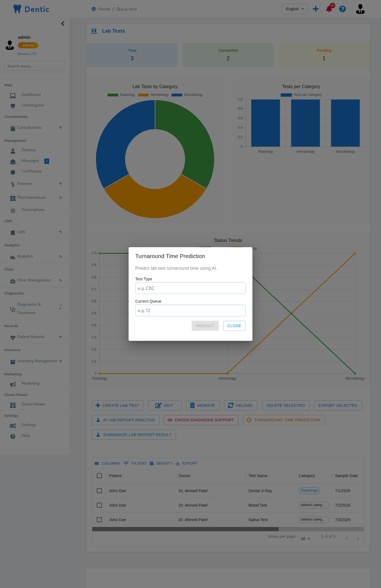Image resolution: width=381 pixels, height=588 pixels.
Task: Check the Dental X-Ray row checkbox
Action: [x=99, y=491]
